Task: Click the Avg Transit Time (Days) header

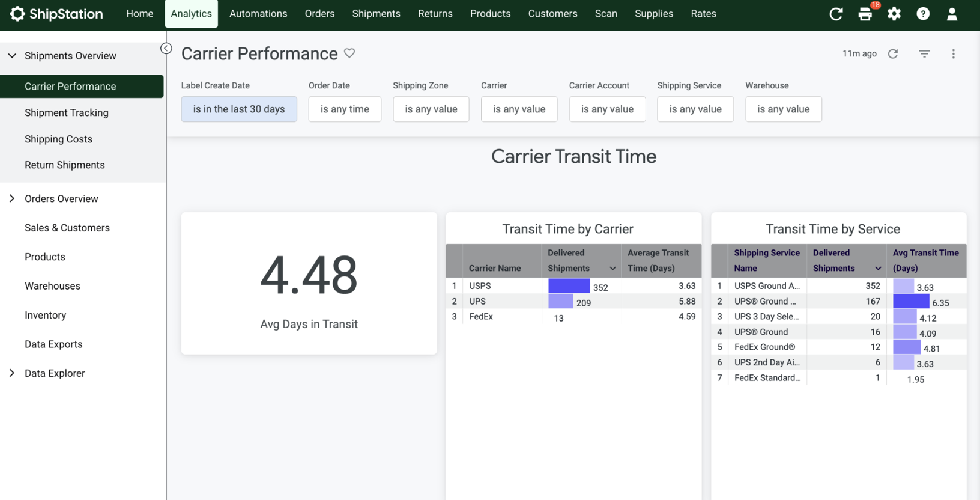Action: (926, 261)
